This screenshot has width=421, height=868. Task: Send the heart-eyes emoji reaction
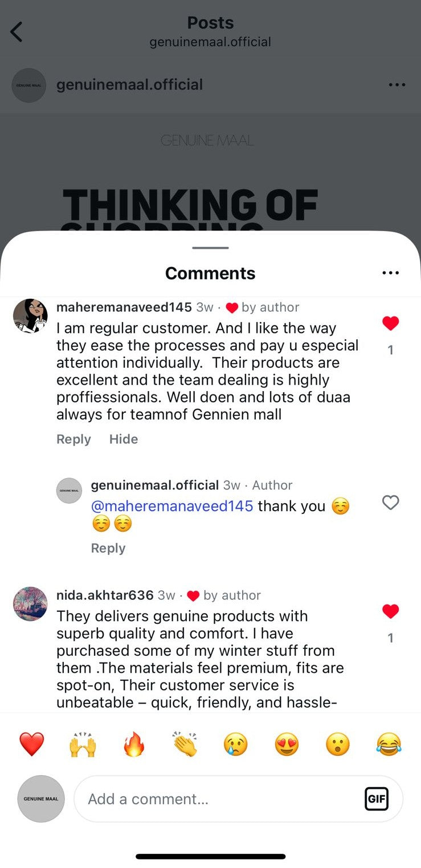point(287,744)
